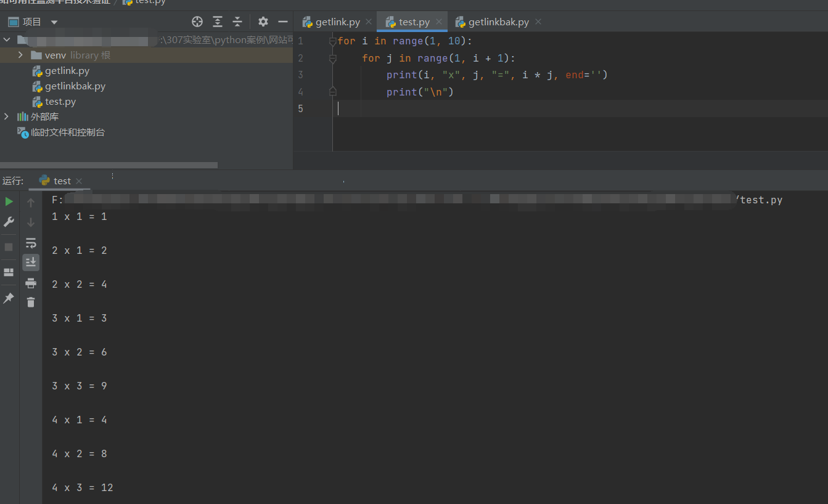
Task: Click the print icon in console toolbar
Action: [x=31, y=283]
